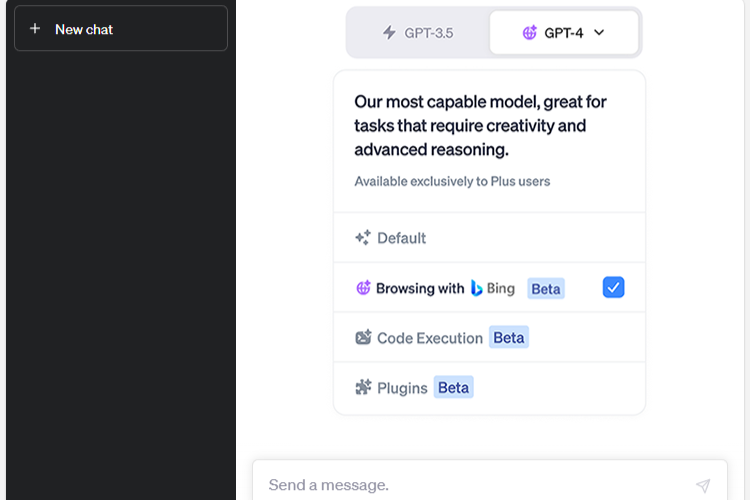Uncheck the Browsing with Bing checkbox

click(613, 288)
